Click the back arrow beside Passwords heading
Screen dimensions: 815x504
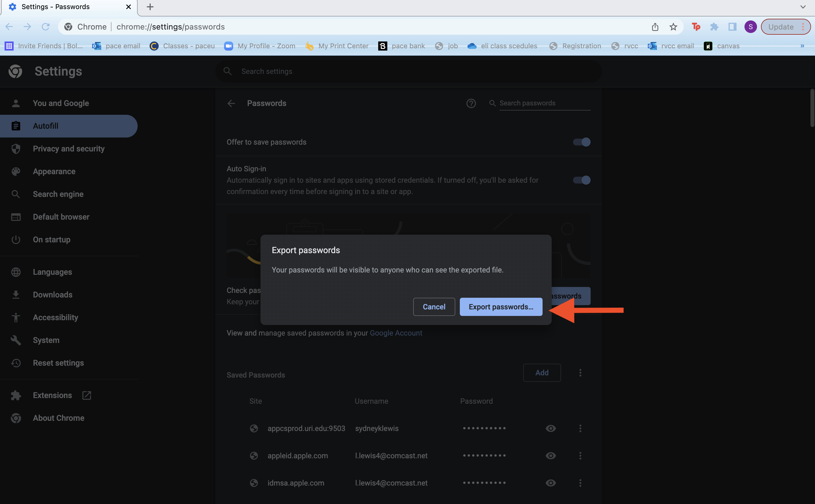(231, 103)
